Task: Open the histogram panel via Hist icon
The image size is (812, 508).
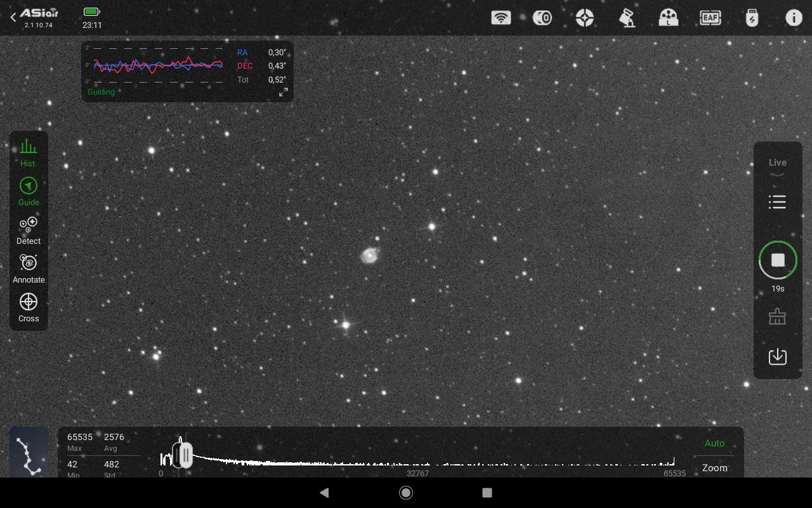Action: click(29, 152)
